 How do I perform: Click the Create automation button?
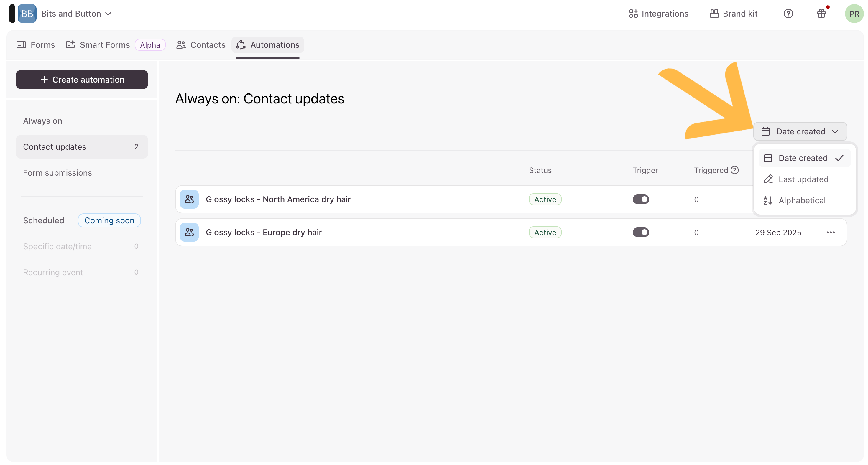click(x=82, y=80)
